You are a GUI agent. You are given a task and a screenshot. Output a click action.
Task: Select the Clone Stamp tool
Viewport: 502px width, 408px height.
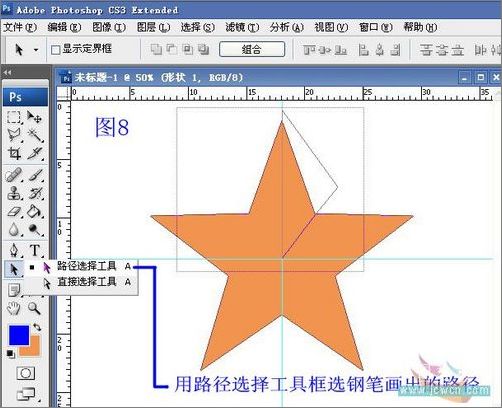click(14, 193)
